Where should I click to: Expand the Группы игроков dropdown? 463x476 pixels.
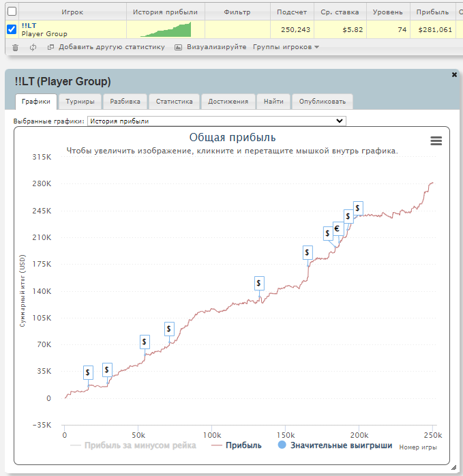coord(286,47)
